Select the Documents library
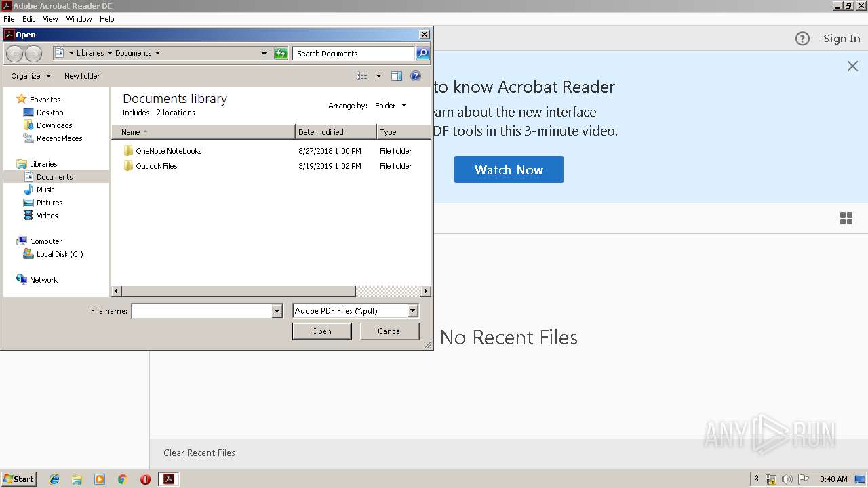Image resolution: width=868 pixels, height=488 pixels. (55, 177)
